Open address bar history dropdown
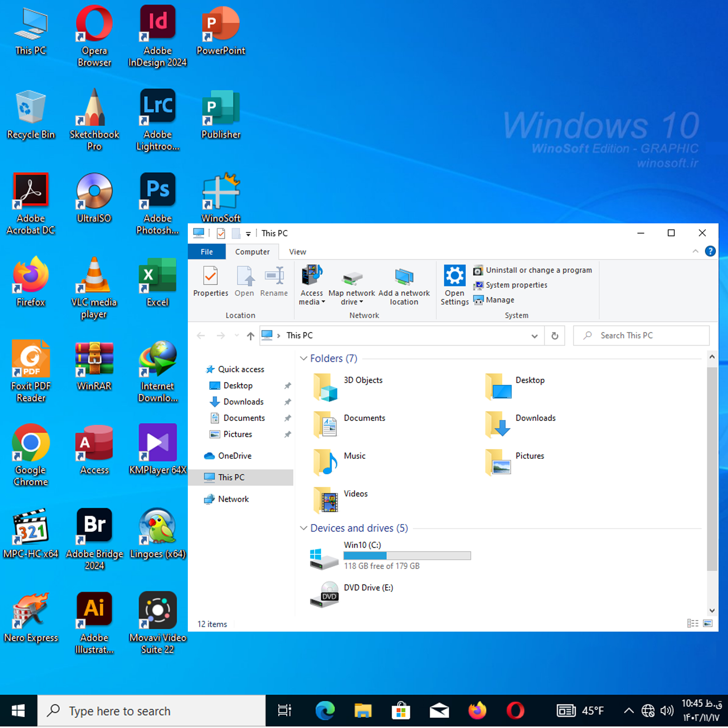728x728 pixels. tap(534, 336)
